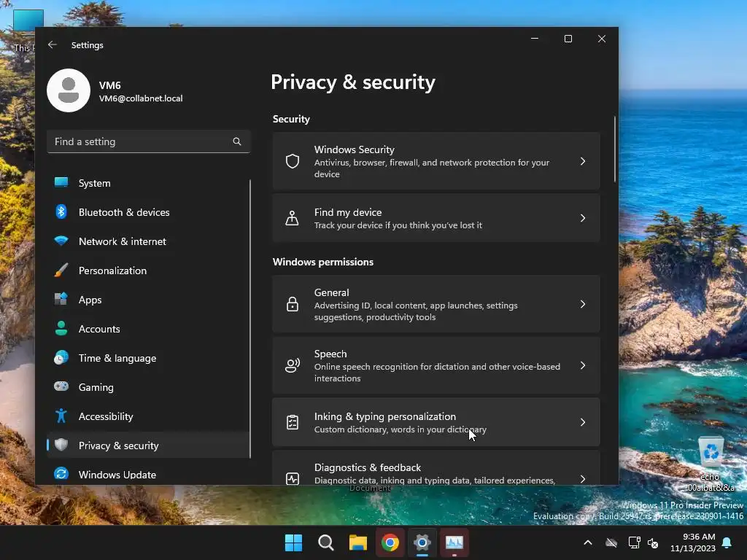This screenshot has width=747, height=560.
Task: Click the Windows Update refresh icon
Action: [x=61, y=474]
